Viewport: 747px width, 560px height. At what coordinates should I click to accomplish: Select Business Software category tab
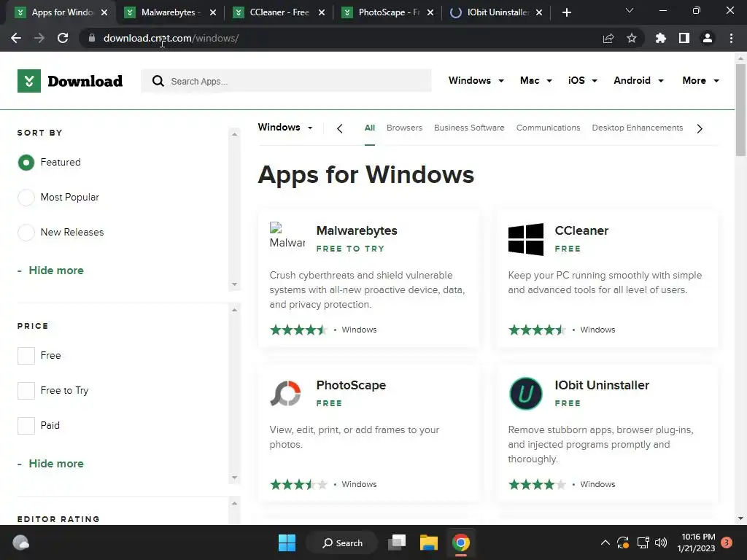point(469,128)
